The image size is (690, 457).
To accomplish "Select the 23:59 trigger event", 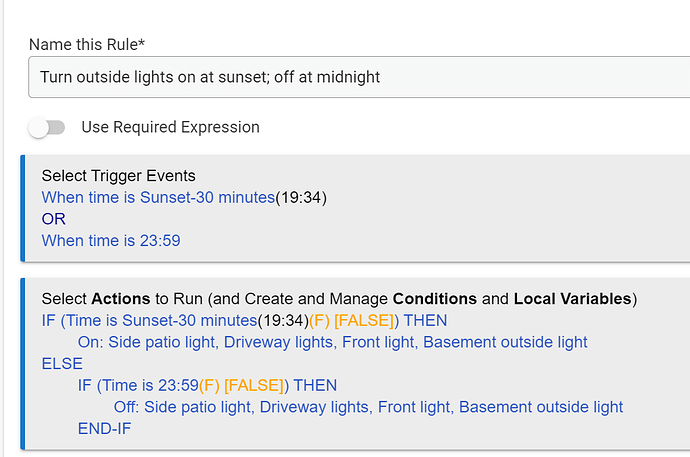I will tap(111, 240).
